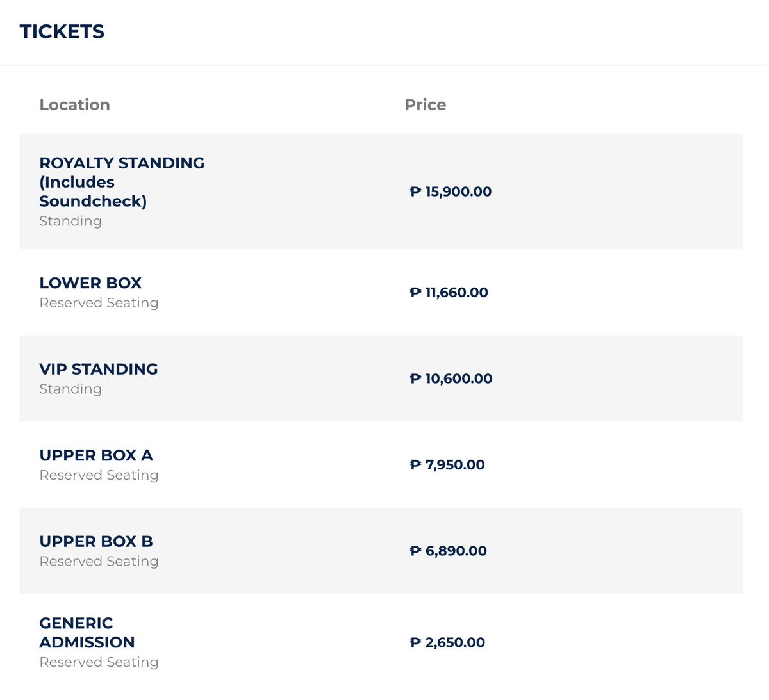Click Reserved Seating under UPPER BOX A
The height and width of the screenshot is (700, 769).
[99, 475]
